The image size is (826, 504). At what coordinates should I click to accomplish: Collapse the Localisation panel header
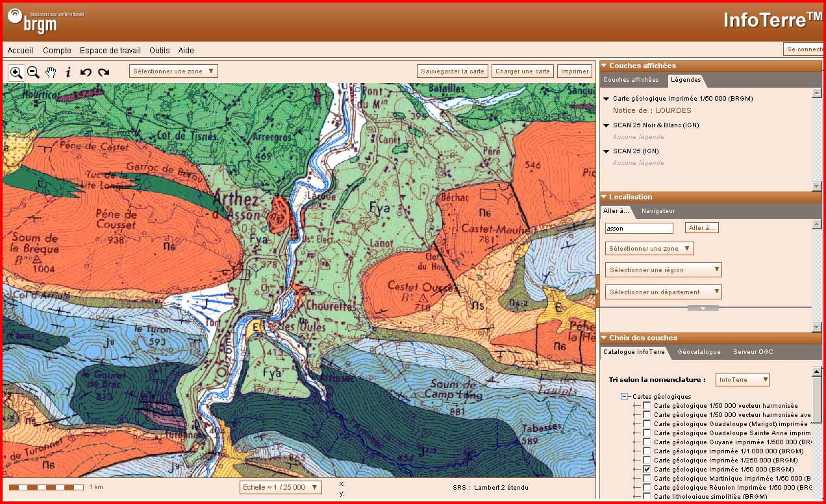pyautogui.click(x=604, y=197)
